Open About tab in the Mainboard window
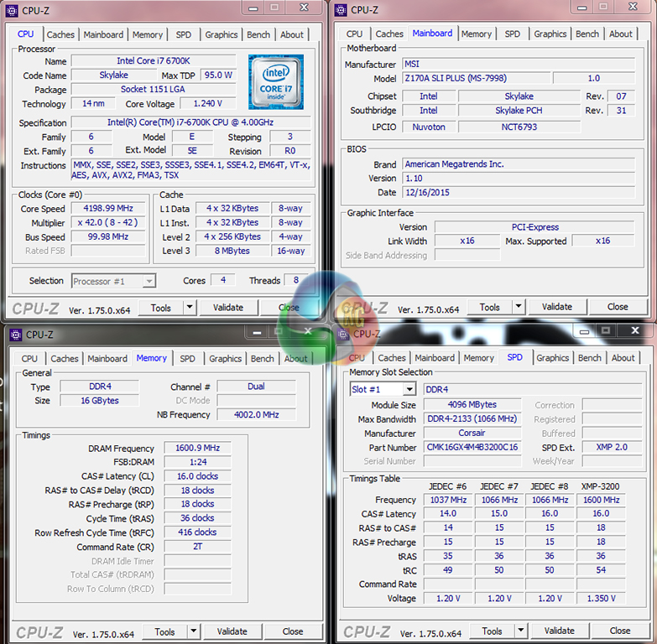 tap(621, 34)
